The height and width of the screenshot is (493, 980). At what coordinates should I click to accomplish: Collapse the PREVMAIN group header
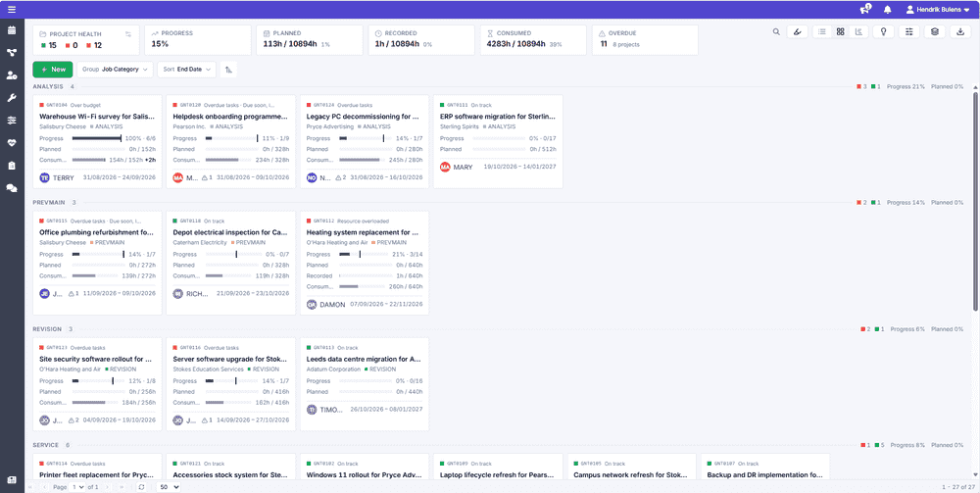point(48,203)
